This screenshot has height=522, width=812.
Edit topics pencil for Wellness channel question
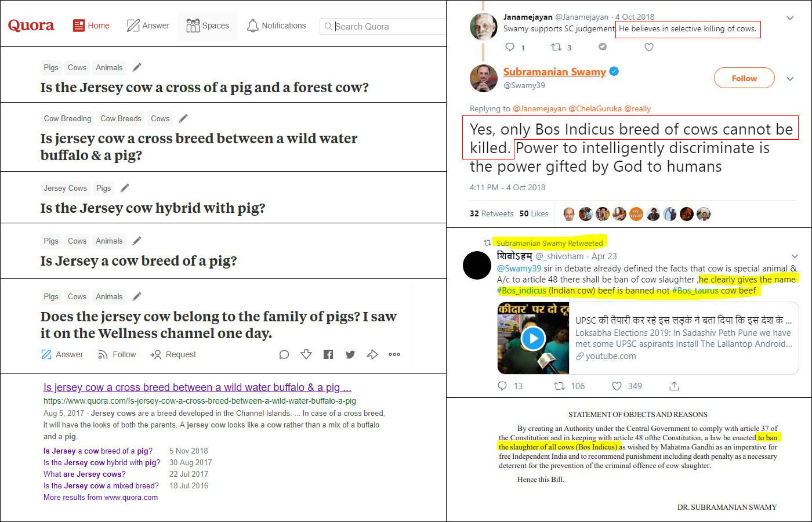pyautogui.click(x=137, y=296)
